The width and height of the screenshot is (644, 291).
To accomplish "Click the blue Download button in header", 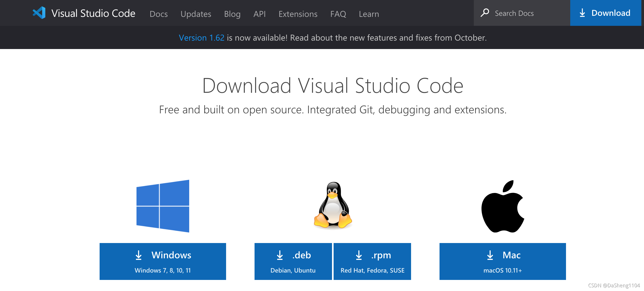I will click(606, 13).
